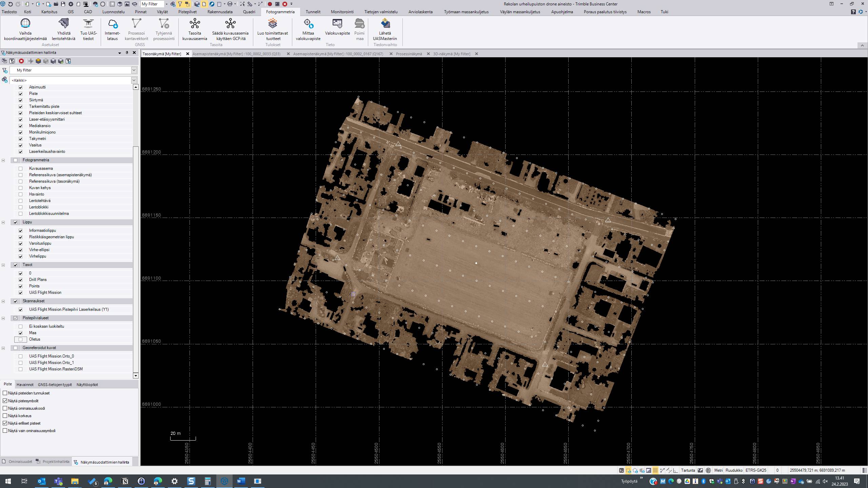Collapse the Pistepilvialueet group
This screenshot has width=868, height=488.
[x=3, y=318]
